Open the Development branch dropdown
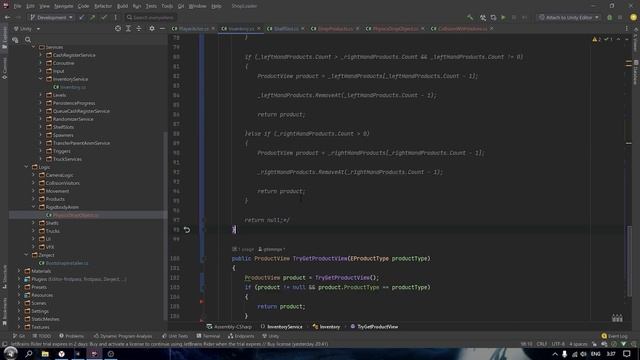Image resolution: width=640 pixels, height=360 pixels. click(x=51, y=18)
